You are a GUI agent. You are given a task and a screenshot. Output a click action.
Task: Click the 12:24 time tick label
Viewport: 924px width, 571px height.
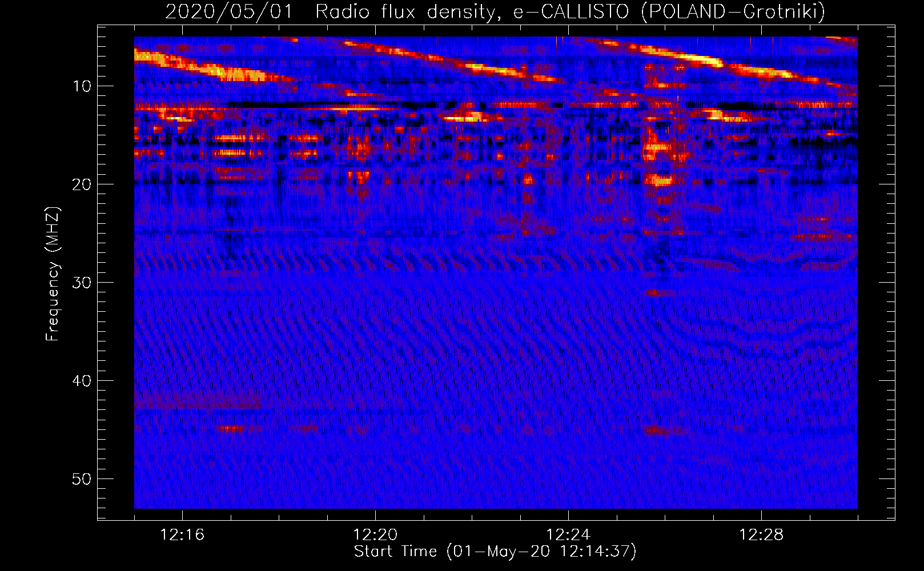pyautogui.click(x=568, y=535)
